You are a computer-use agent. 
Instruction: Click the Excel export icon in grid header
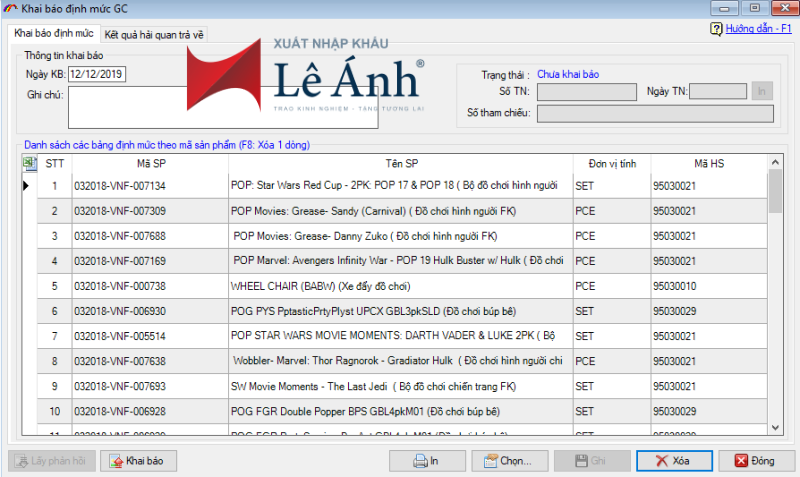(x=30, y=163)
